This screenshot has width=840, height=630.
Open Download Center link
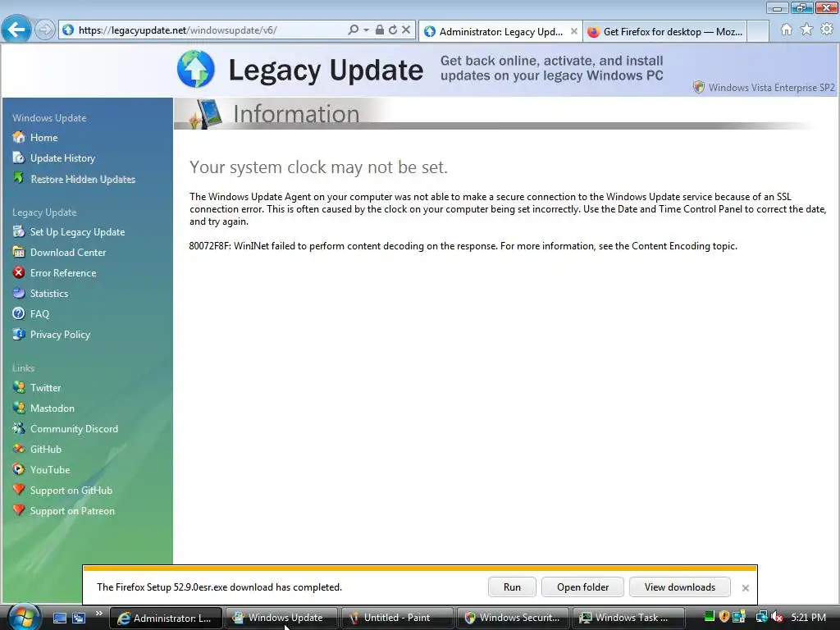tap(68, 253)
